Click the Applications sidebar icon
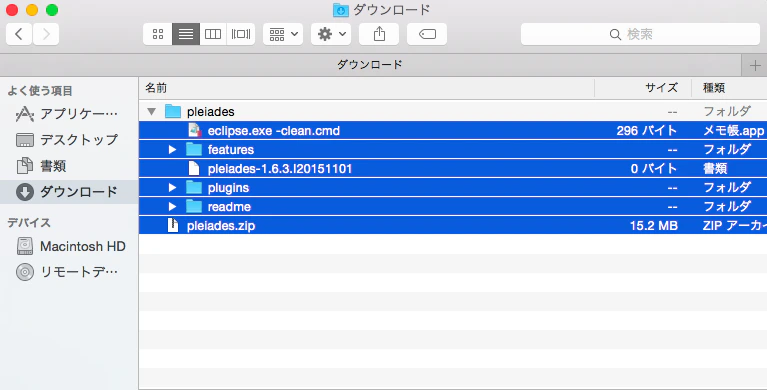The height and width of the screenshot is (390, 767). click(24, 114)
